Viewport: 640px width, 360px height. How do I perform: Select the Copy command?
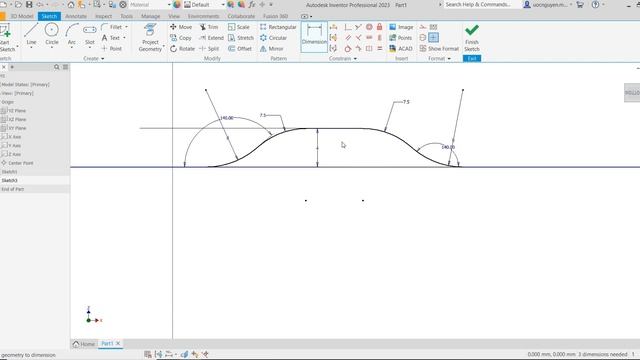tap(180, 38)
